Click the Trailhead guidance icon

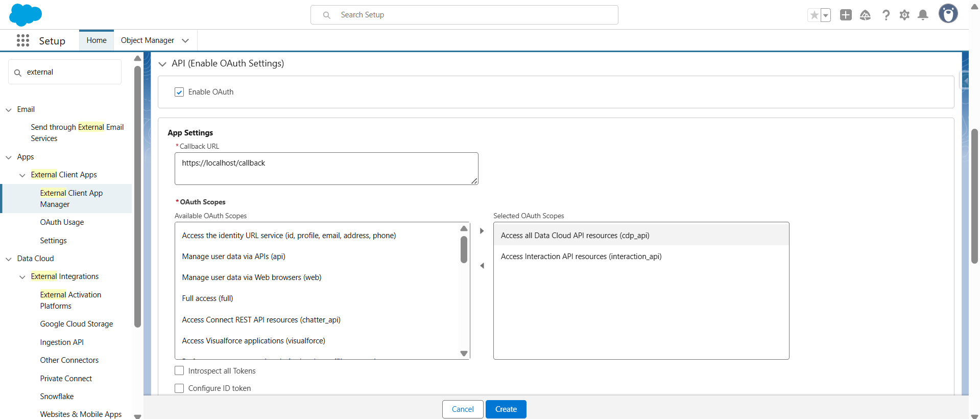click(865, 15)
